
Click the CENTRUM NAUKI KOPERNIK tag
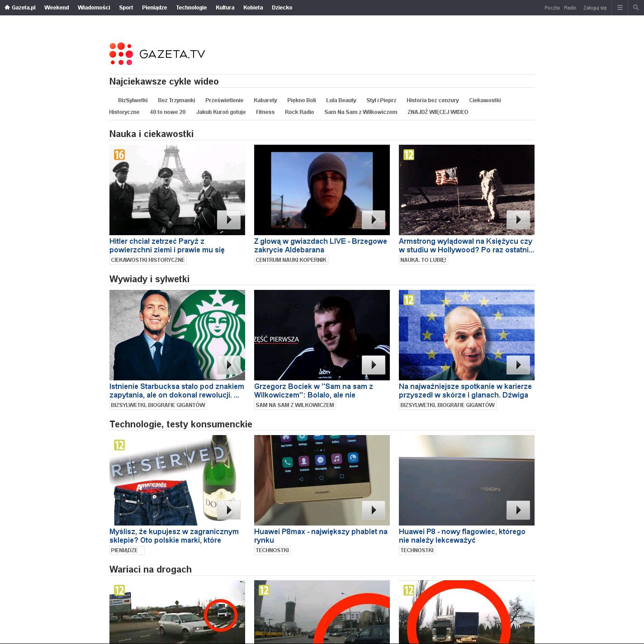291,260
